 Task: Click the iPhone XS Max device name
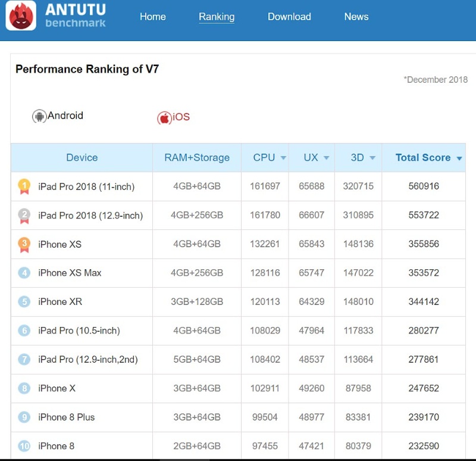tap(70, 273)
